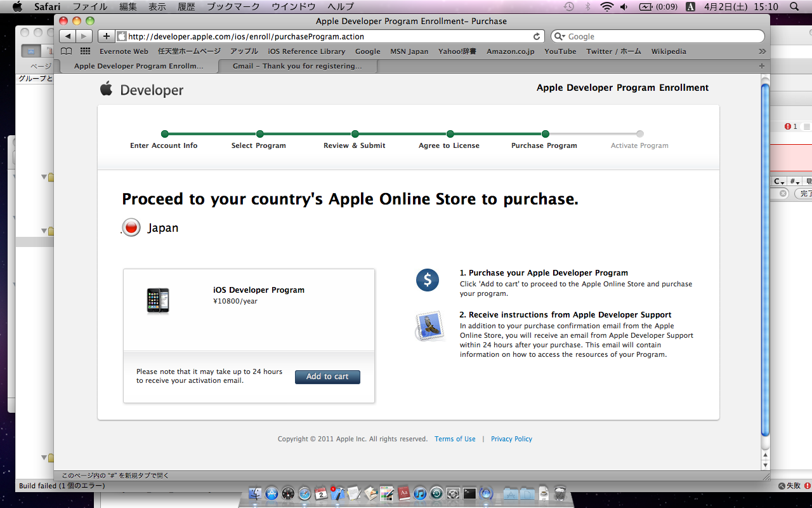Open the Top Sites grid icon
Screen dimensions: 812x508
click(x=85, y=51)
